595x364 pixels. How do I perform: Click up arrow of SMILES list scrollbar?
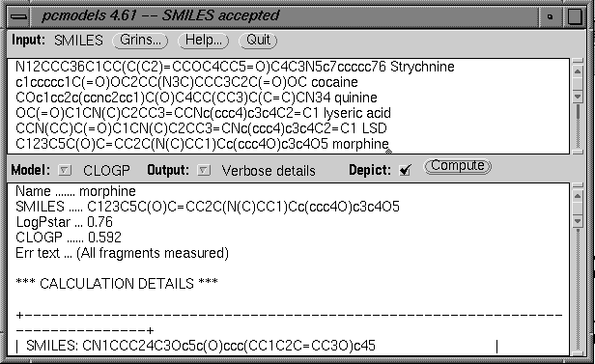[x=578, y=71]
